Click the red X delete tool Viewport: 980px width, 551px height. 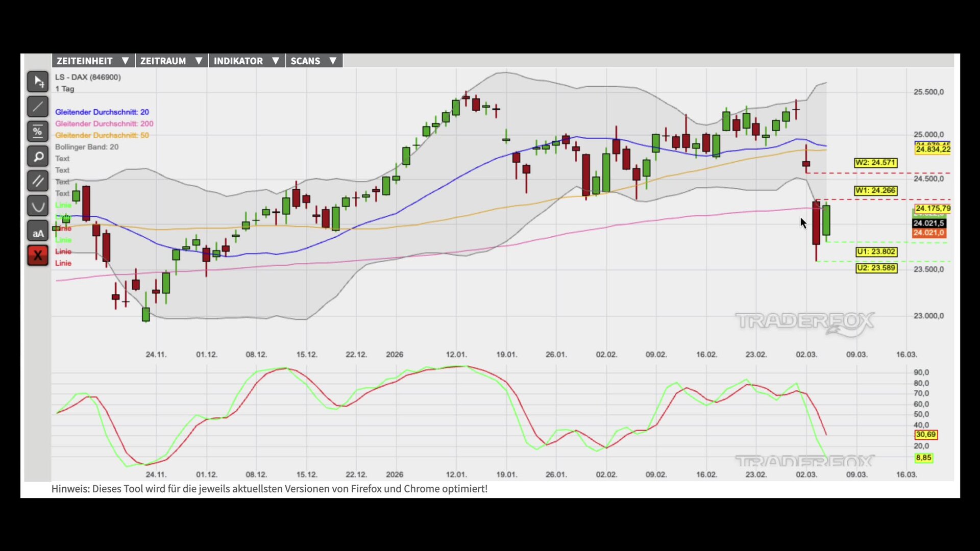[38, 256]
